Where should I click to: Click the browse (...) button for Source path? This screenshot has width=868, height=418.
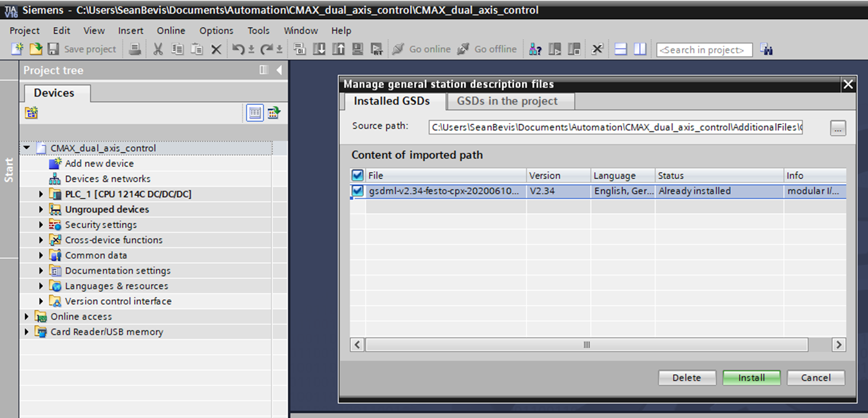tap(838, 128)
